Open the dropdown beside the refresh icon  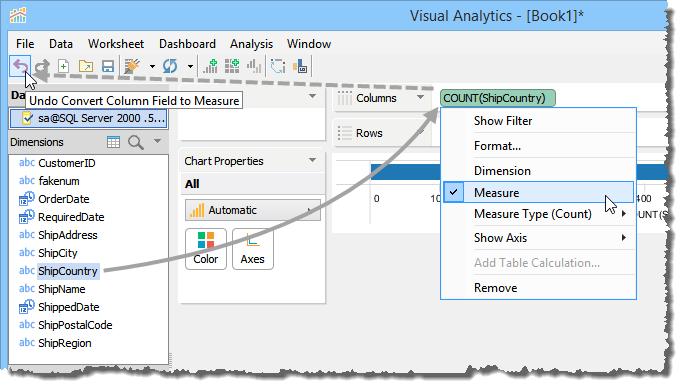[190, 67]
